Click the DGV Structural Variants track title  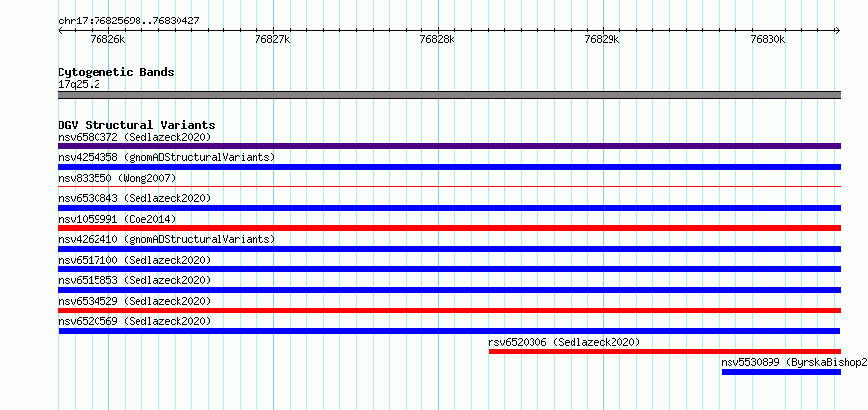tap(137, 125)
